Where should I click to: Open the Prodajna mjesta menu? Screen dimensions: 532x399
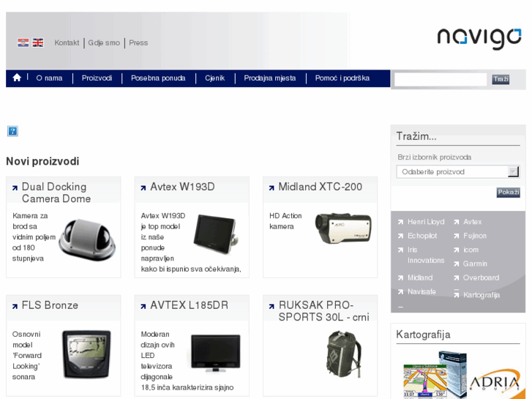(270, 78)
